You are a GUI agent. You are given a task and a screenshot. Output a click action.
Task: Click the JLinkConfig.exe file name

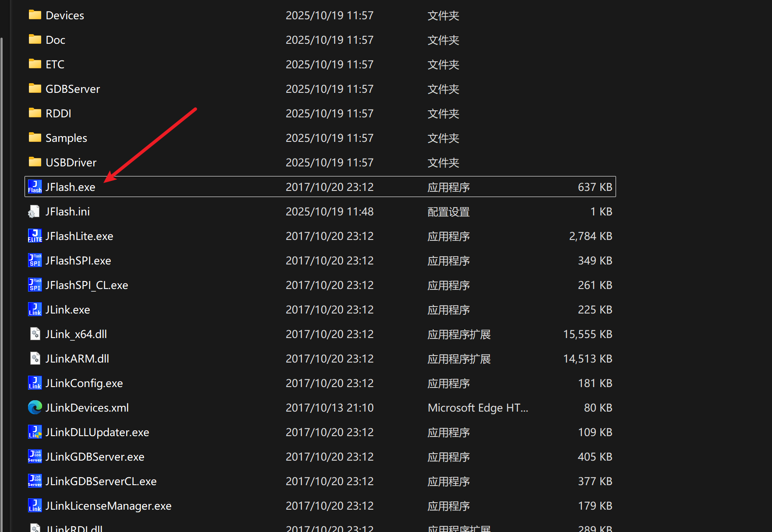84,383
